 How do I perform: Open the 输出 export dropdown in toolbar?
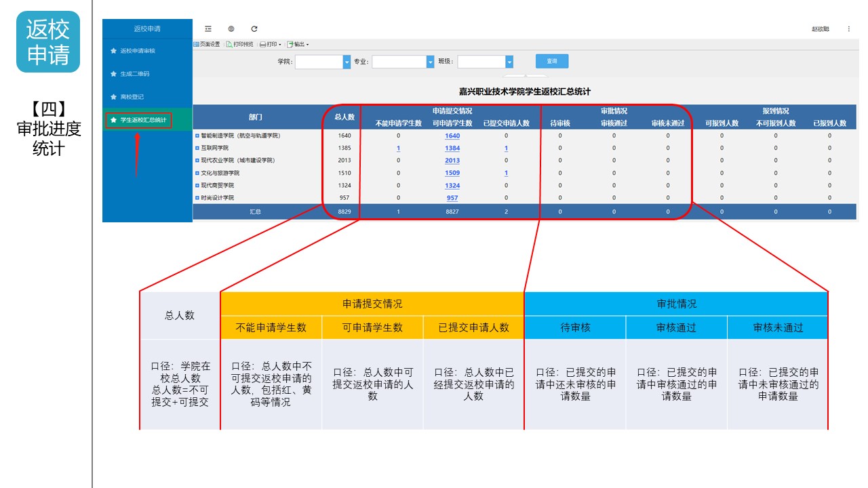[x=298, y=45]
